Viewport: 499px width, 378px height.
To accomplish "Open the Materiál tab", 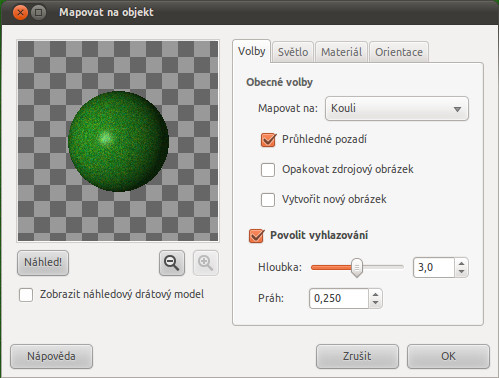I will click(341, 52).
